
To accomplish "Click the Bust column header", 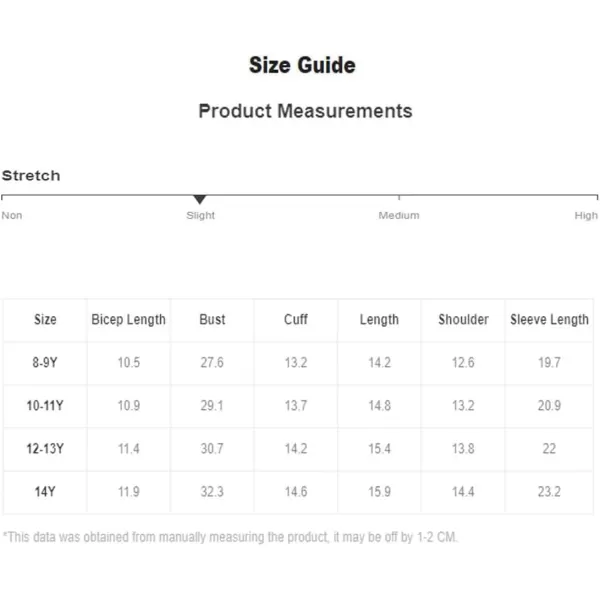I will [212, 320].
